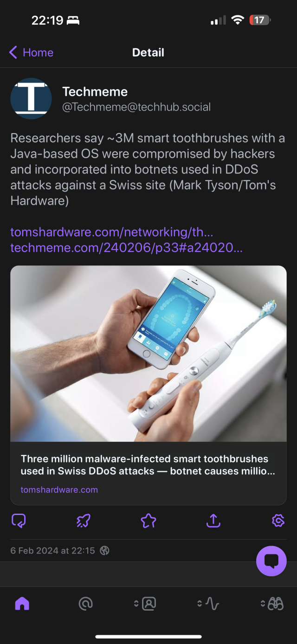Viewport: 297px width, 644px height.
Task: Tap the reply speech bubble icon
Action: (x=19, y=521)
